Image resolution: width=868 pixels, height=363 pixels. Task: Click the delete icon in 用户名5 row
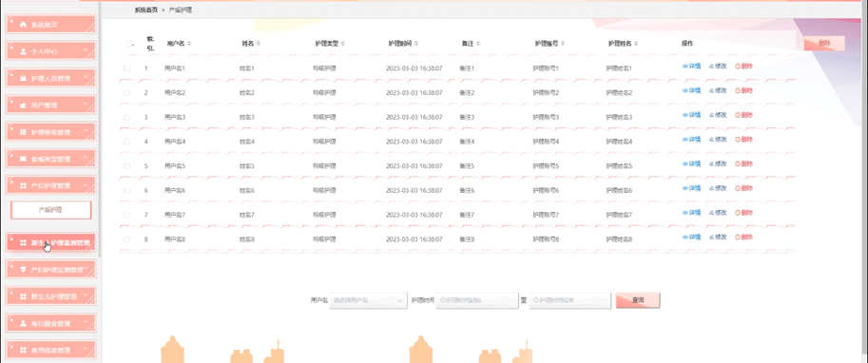coord(738,163)
